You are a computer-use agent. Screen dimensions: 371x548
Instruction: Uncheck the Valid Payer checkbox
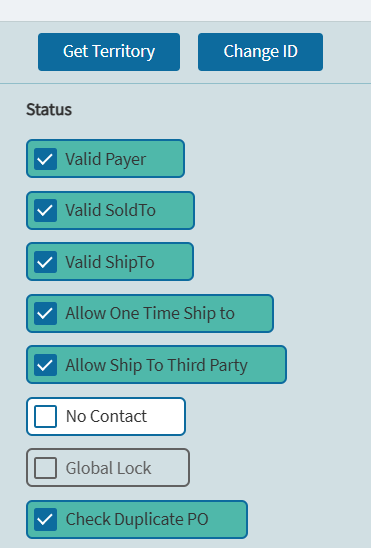tap(45, 159)
